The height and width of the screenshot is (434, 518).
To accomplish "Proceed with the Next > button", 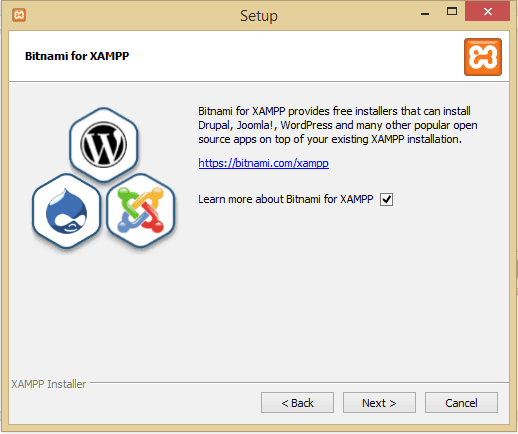I will (x=379, y=403).
